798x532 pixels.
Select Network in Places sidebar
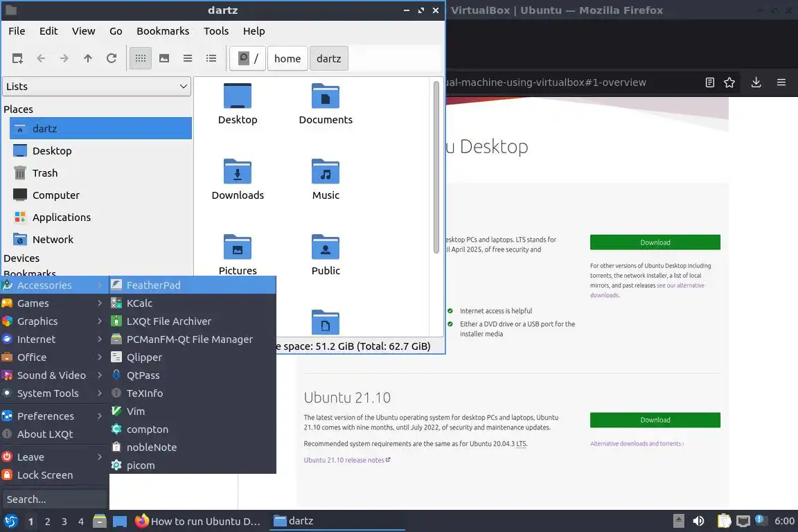click(100, 239)
